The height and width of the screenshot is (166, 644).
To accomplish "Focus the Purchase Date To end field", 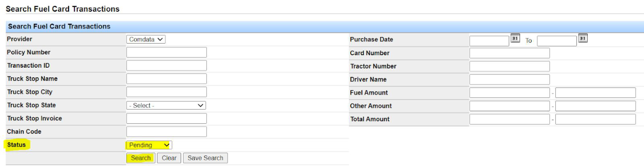I will click(557, 41).
